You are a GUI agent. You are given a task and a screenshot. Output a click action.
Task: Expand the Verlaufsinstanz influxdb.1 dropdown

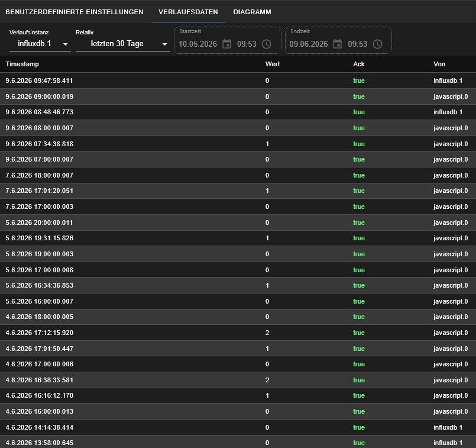click(x=40, y=44)
